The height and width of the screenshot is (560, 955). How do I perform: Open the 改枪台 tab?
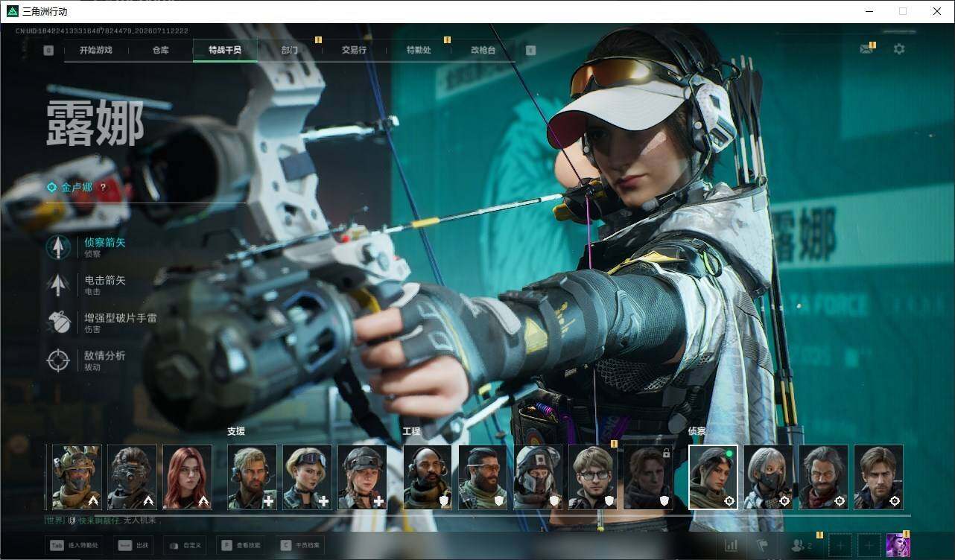(483, 51)
